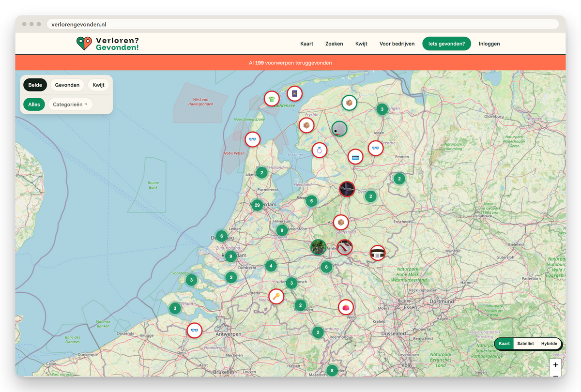Viewport: 581px width, 392px height.
Task: Show only Gevonden items
Action: tap(67, 85)
